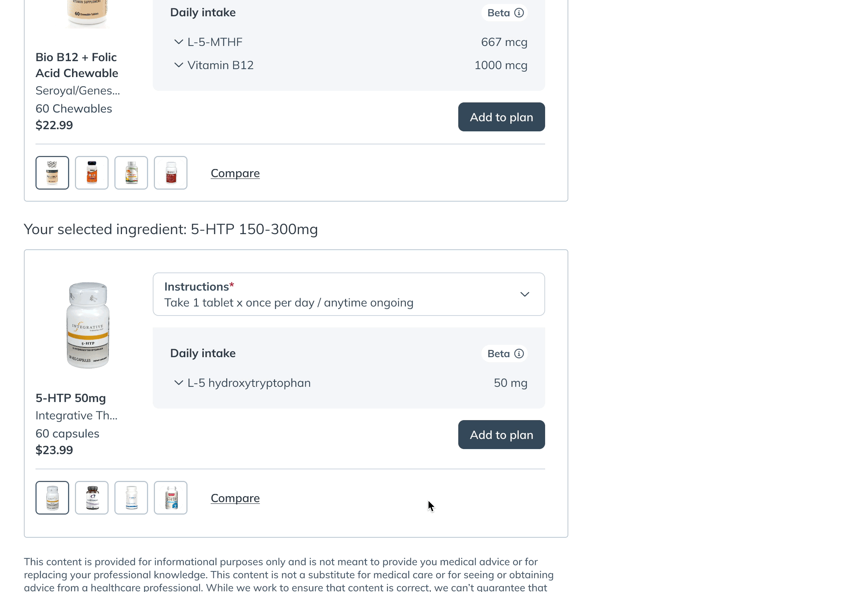This screenshot has width=868, height=592.
Task: Select the NOW B-12 orange bottle thumbnail
Action: tap(92, 173)
